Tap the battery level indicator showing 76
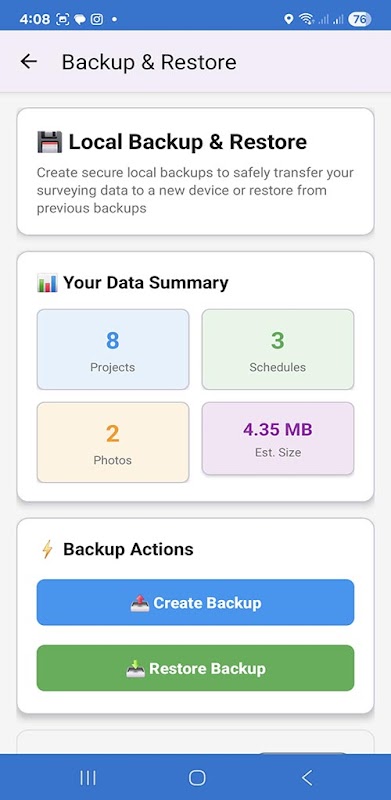391x800 pixels. coord(359,19)
